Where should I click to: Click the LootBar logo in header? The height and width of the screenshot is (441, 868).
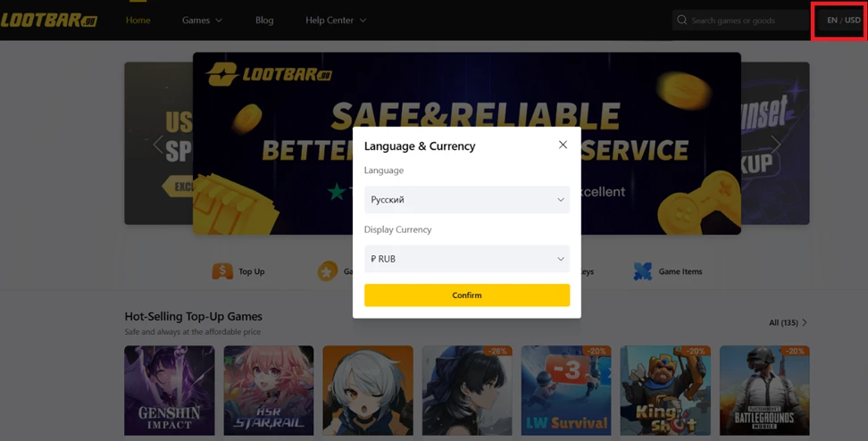click(x=49, y=21)
